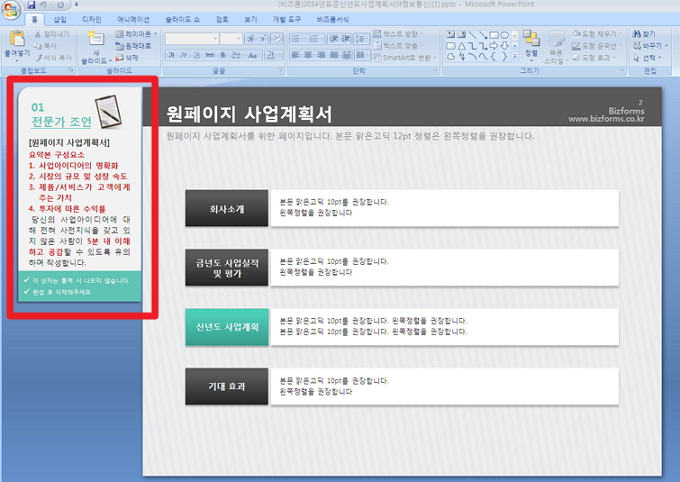This screenshot has height=482, width=680.
Task: Toggle Text Shadow (S) formatting
Action: pos(222,55)
